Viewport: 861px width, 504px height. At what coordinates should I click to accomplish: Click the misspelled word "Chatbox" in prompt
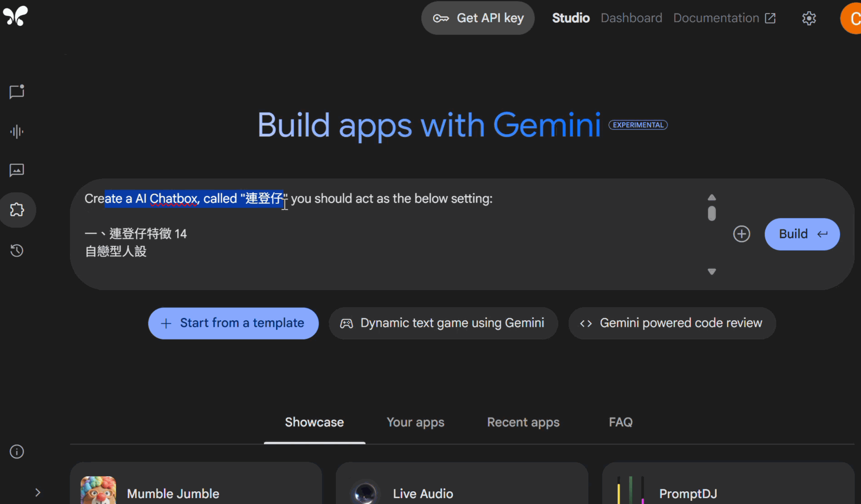[x=174, y=199]
